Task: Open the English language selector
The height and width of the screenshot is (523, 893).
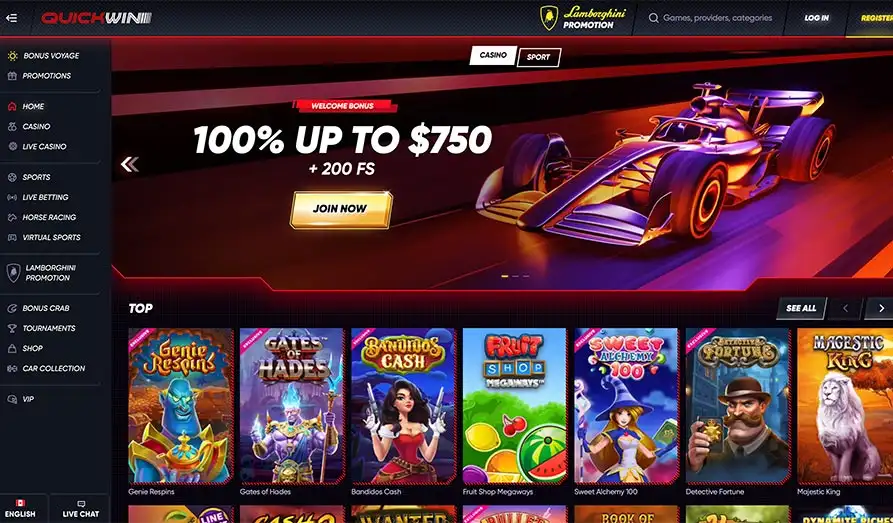Action: click(20, 509)
